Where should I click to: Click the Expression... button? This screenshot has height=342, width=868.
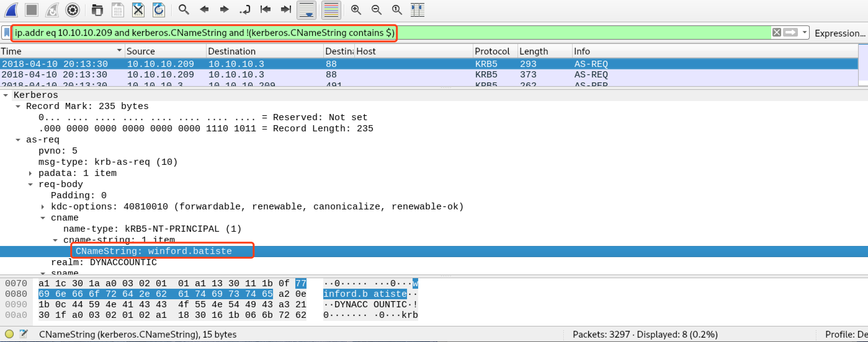point(839,33)
